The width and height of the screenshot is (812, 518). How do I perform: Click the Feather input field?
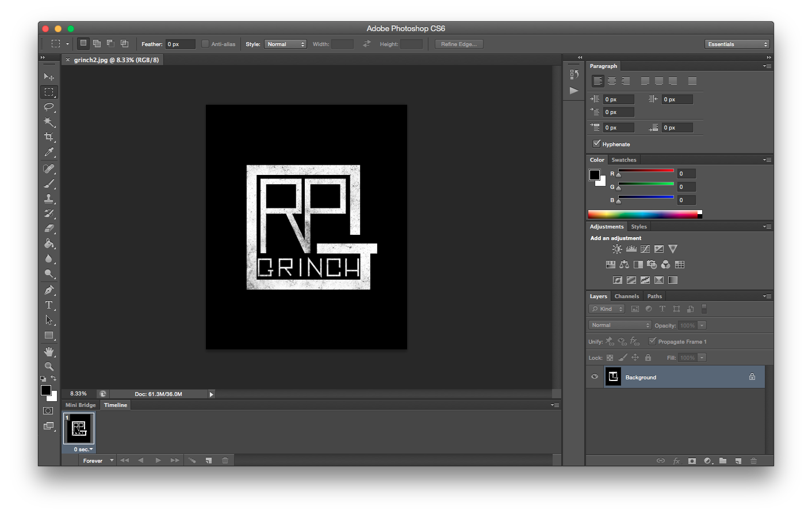(181, 44)
